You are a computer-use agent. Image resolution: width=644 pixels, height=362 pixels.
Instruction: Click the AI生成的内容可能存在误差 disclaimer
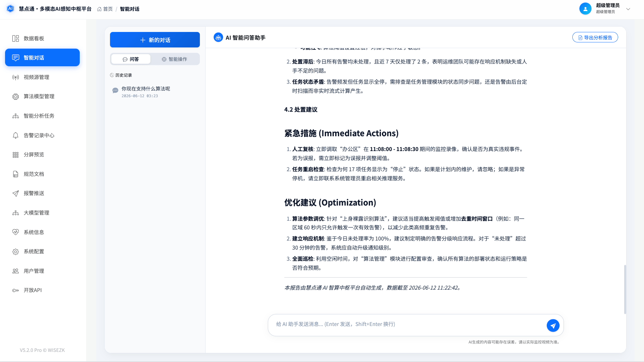pos(514,342)
